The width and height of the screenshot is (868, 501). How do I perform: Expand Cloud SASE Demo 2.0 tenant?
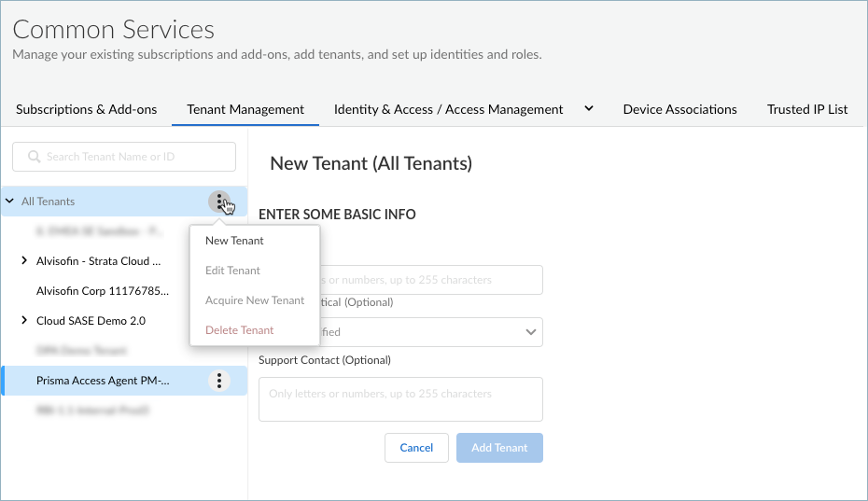(24, 321)
